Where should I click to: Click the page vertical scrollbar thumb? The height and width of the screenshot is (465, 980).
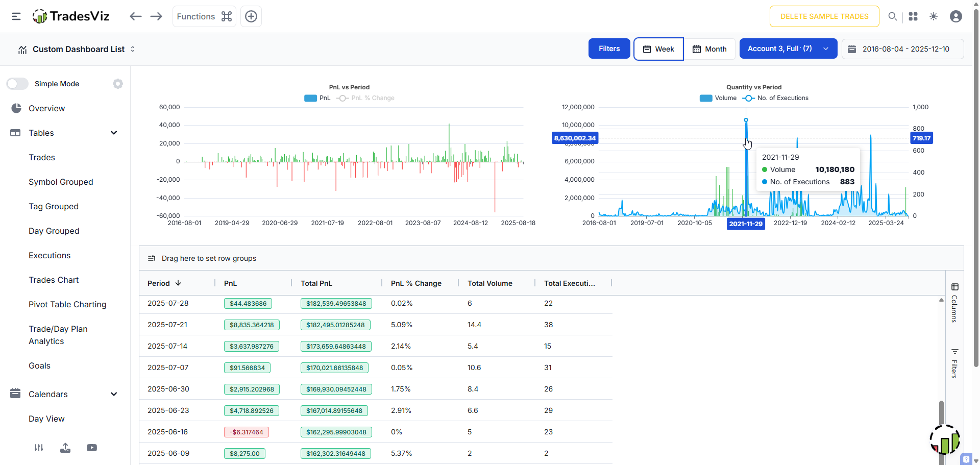(976, 189)
